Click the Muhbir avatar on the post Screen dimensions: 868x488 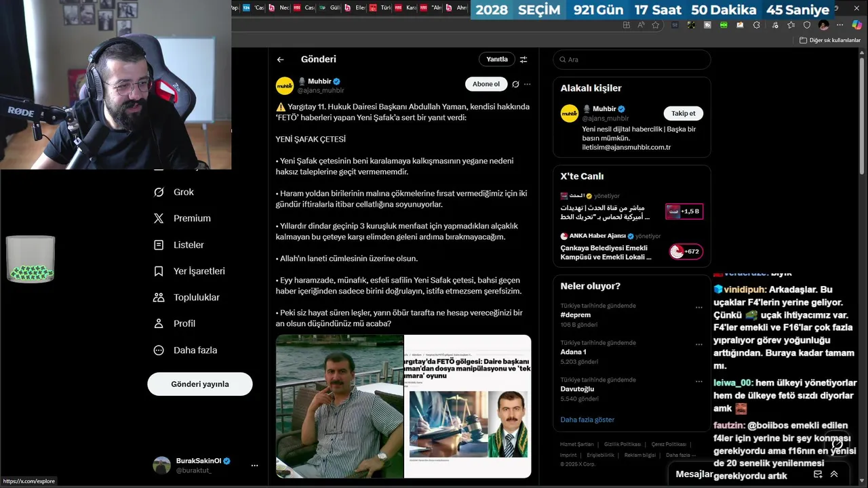(285, 85)
